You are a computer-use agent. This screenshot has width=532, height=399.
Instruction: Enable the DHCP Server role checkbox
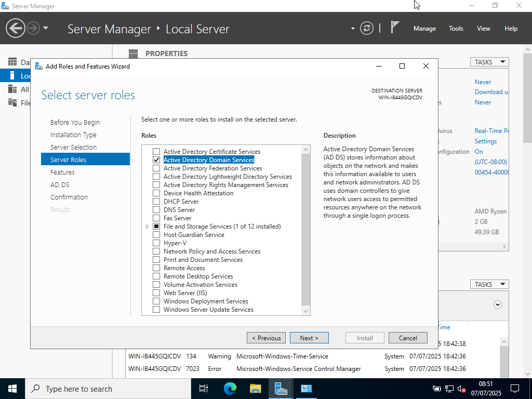coord(156,201)
